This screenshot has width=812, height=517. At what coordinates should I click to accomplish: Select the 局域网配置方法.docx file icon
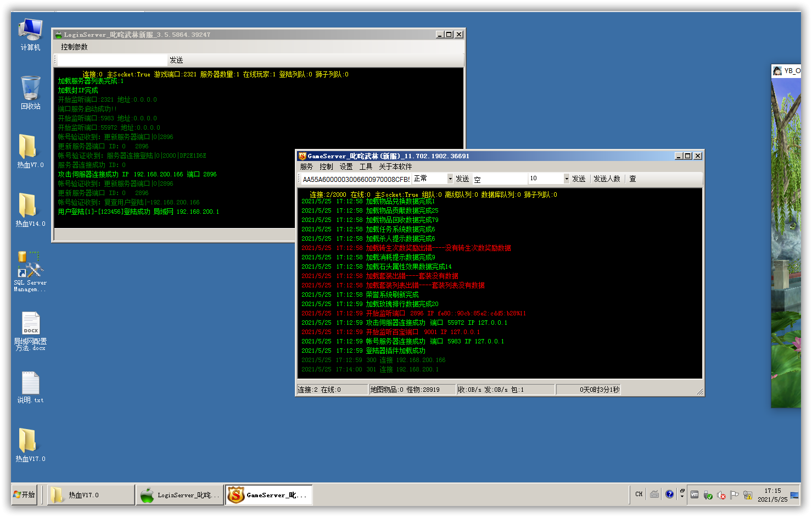[30, 331]
